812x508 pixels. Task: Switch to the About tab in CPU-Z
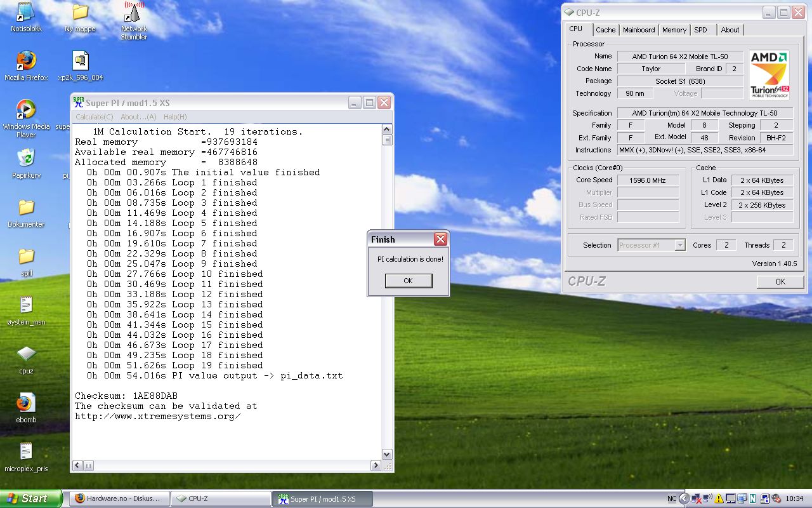tap(730, 30)
